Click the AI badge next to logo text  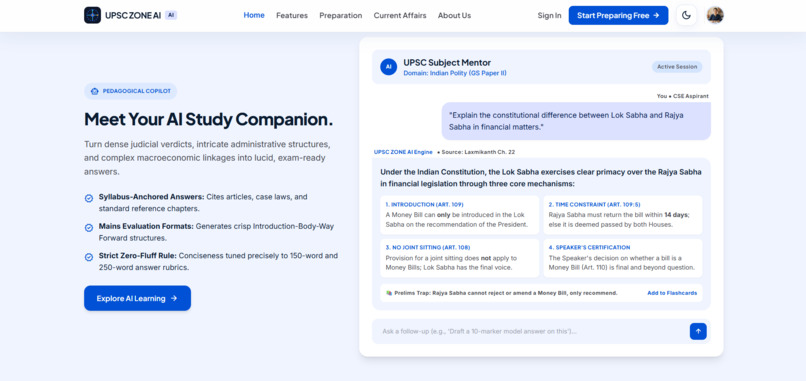click(171, 15)
